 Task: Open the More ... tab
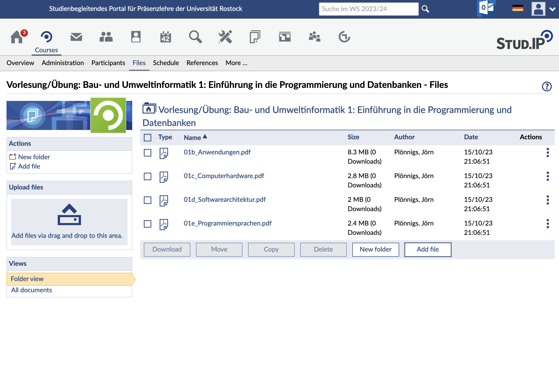(x=236, y=63)
